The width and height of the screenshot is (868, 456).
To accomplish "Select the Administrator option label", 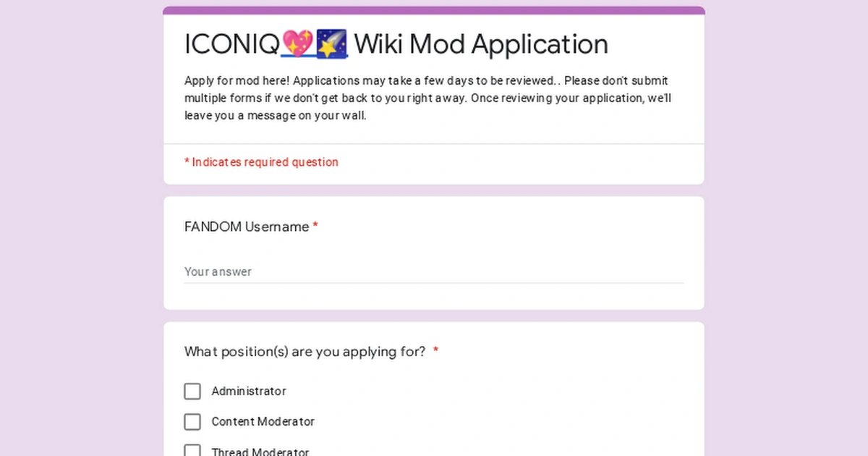I will point(249,391).
